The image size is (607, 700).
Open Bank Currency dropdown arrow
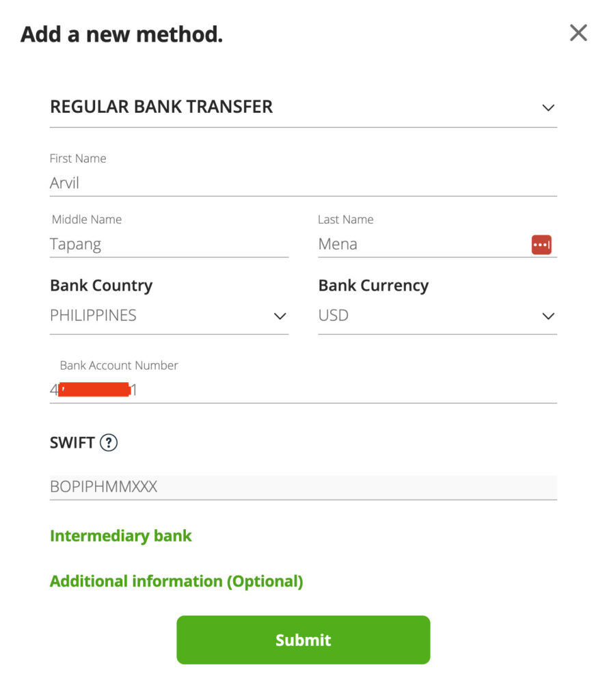(548, 316)
